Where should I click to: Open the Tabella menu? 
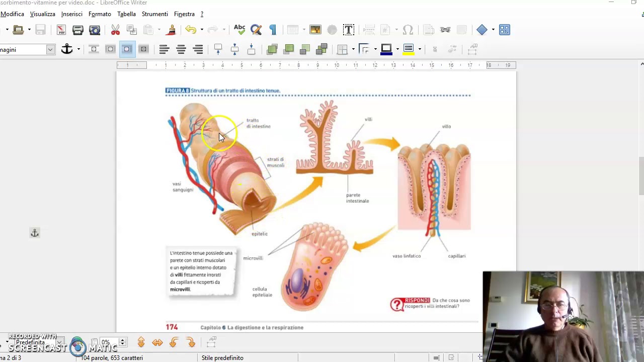126,14
